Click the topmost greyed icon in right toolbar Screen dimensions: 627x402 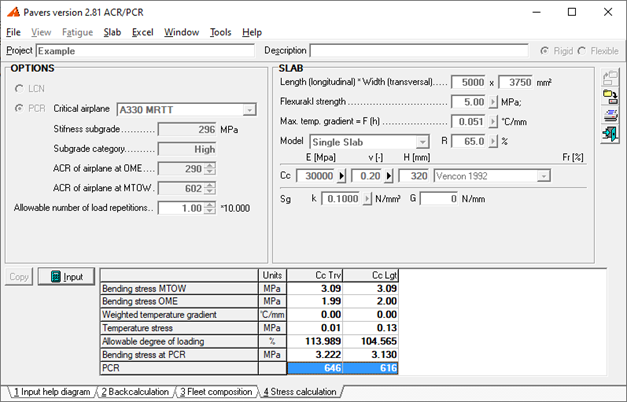tap(609, 79)
